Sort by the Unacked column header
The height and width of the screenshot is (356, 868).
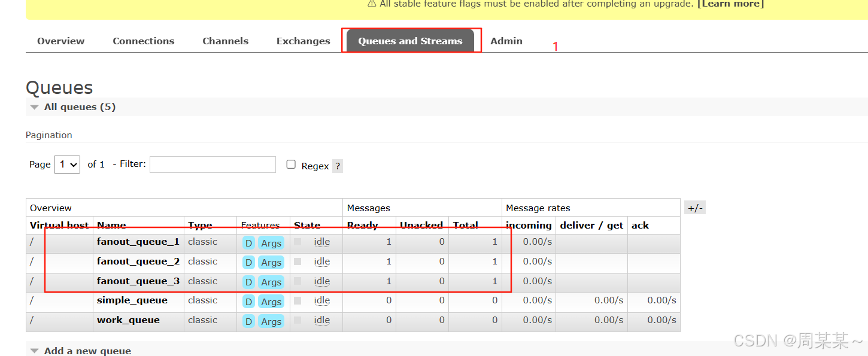point(421,226)
